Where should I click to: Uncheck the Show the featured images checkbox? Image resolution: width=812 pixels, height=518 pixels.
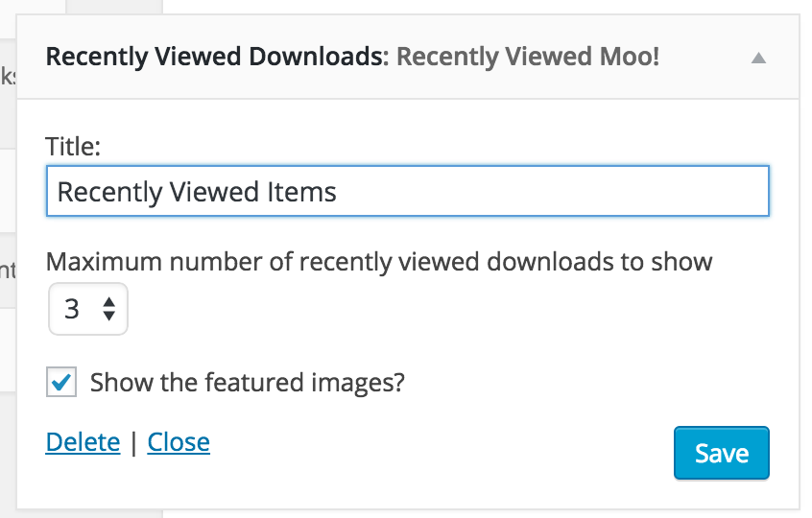[x=60, y=384]
